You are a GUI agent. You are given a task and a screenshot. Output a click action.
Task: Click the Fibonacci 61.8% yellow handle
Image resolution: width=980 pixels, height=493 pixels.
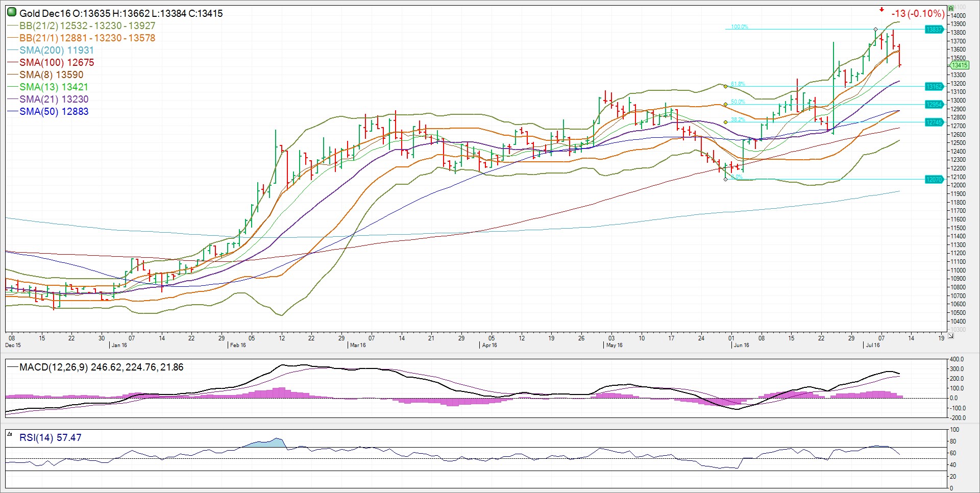tap(725, 87)
